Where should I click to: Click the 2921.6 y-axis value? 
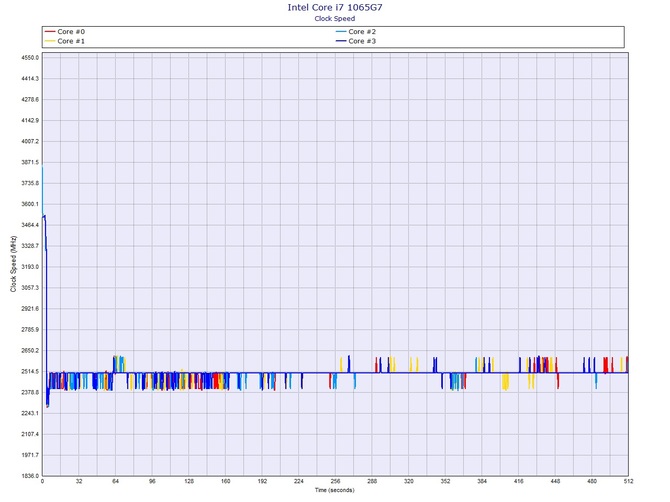pyautogui.click(x=30, y=309)
